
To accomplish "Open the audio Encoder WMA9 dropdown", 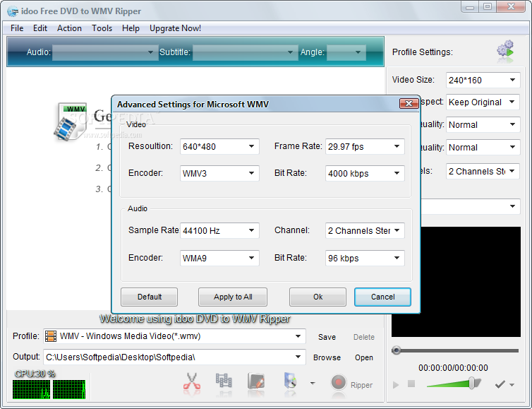I will pyautogui.click(x=219, y=258).
